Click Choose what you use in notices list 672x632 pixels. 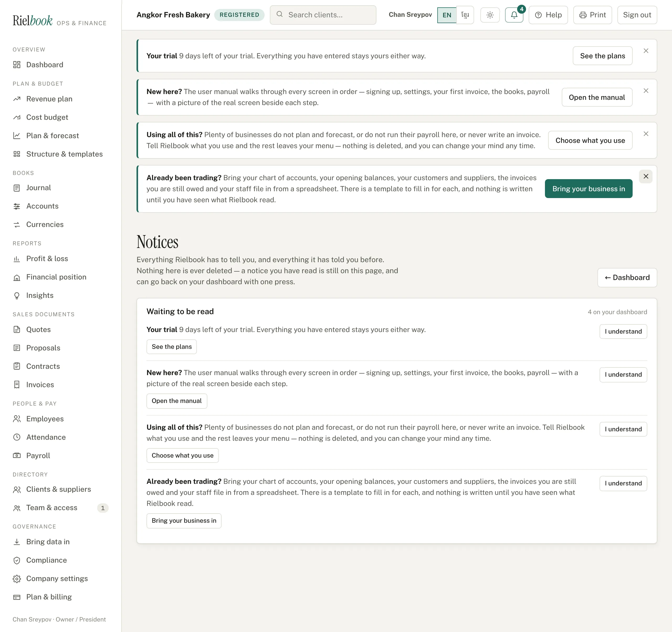pos(182,456)
